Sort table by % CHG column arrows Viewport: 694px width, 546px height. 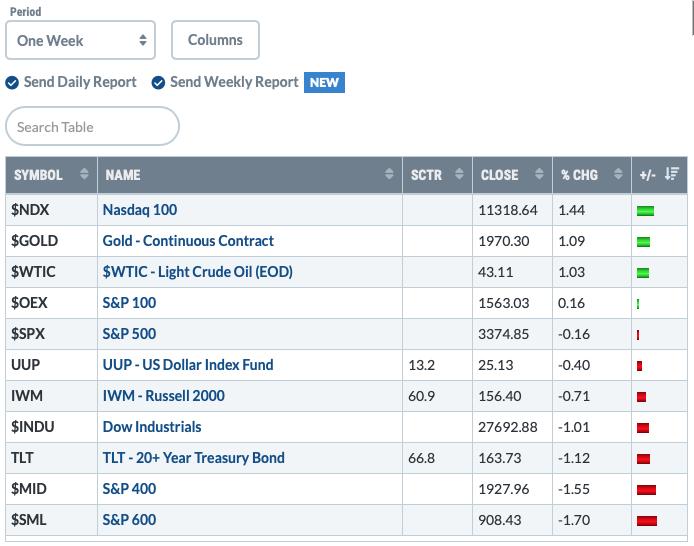(x=618, y=174)
